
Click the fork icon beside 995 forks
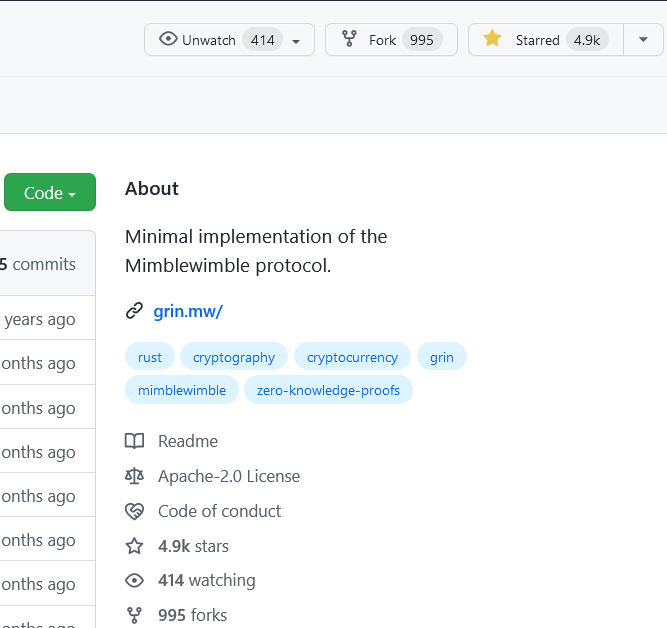click(134, 615)
